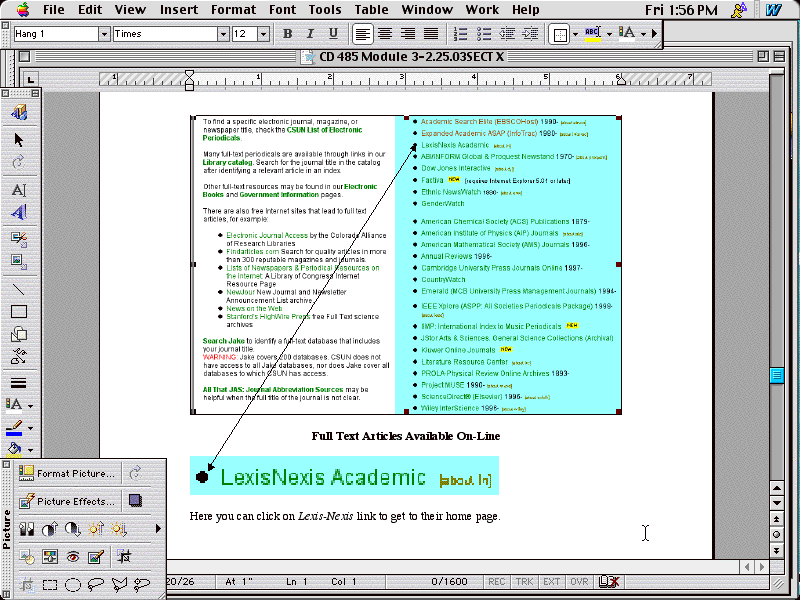Click the shadow icon in Picture toolbar
The width and height of the screenshot is (800, 600).
[135, 501]
